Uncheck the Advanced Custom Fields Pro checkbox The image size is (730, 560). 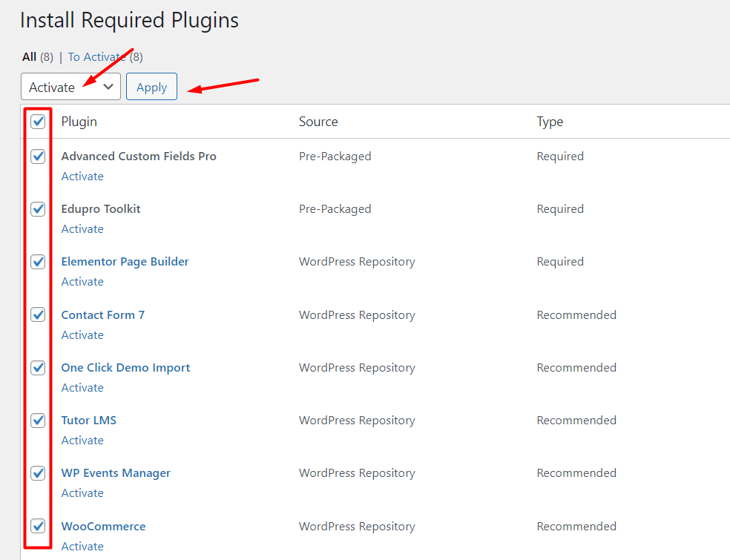click(x=38, y=157)
